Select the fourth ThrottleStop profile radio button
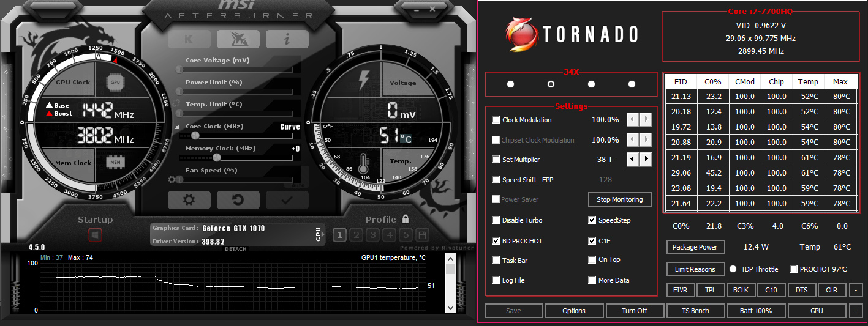868x326 pixels. [632, 84]
